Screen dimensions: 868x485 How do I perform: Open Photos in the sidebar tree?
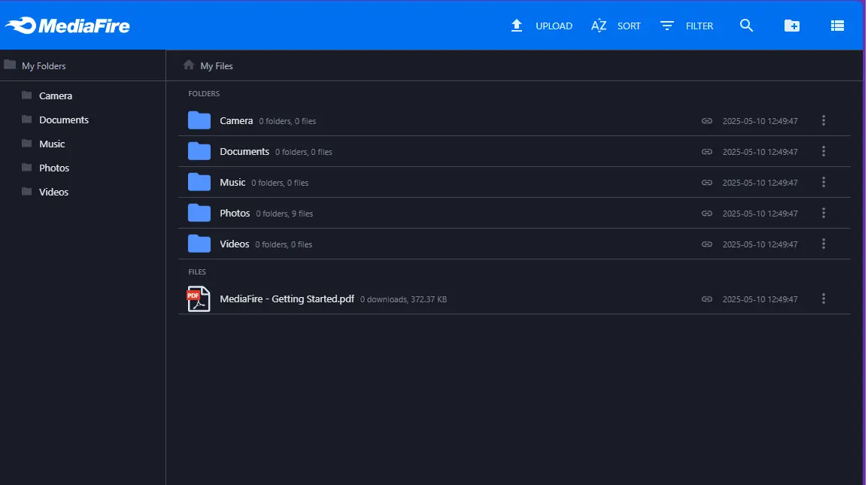click(53, 168)
